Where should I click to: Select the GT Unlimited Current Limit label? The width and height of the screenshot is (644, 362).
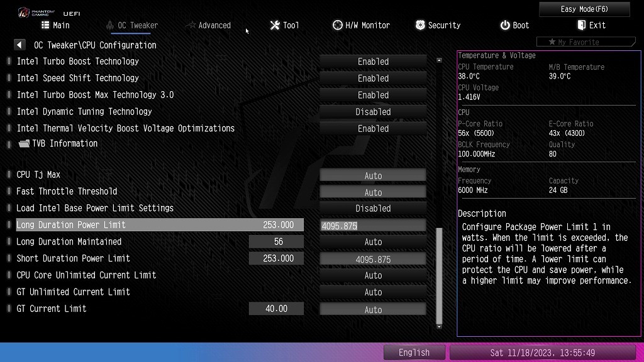tap(73, 292)
